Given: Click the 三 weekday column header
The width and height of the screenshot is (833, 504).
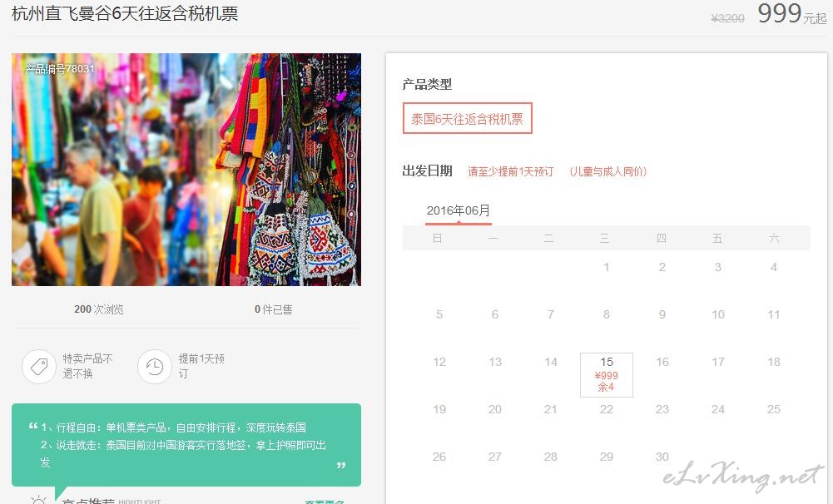Looking at the screenshot, I should coord(604,238).
